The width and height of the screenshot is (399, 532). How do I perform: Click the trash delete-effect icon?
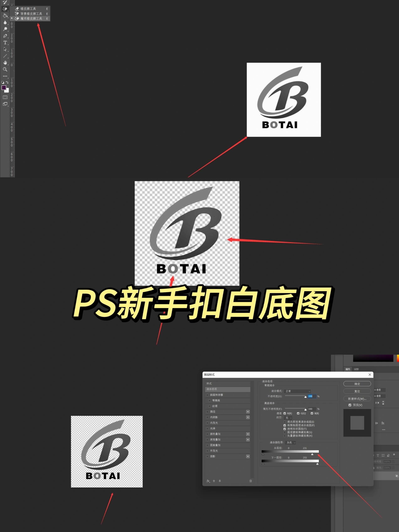point(251,481)
